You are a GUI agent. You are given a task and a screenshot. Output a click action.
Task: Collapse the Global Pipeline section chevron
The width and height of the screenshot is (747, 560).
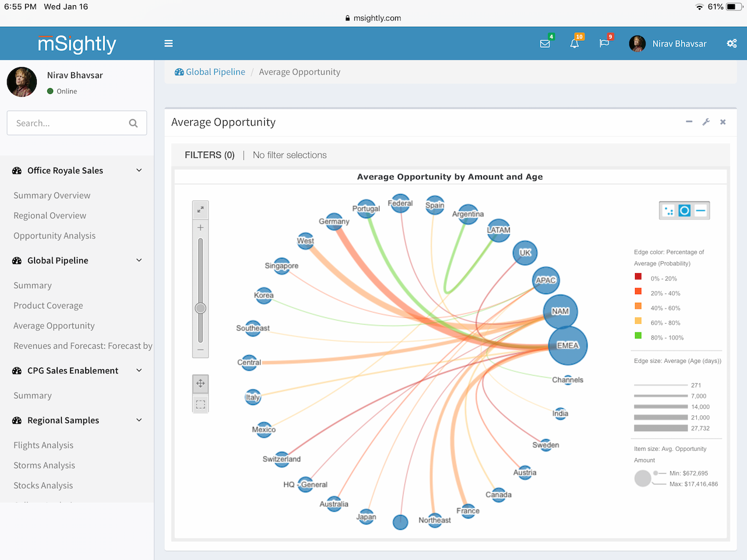click(139, 260)
